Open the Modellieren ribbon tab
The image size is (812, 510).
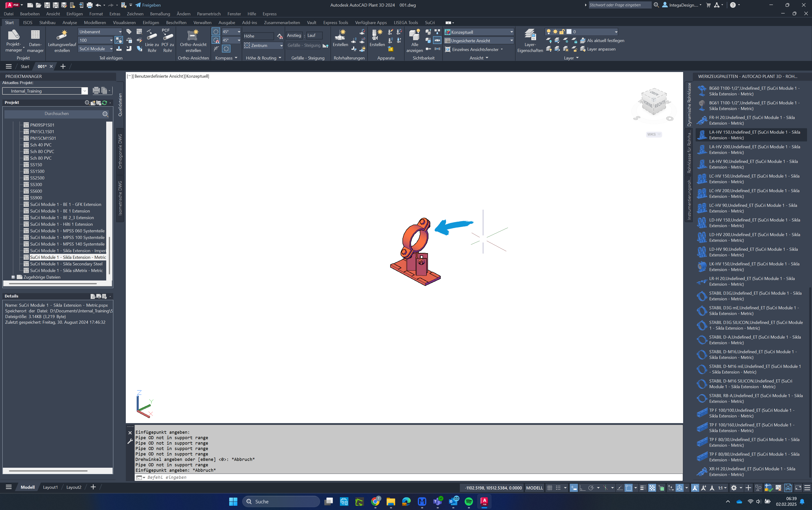click(x=95, y=23)
